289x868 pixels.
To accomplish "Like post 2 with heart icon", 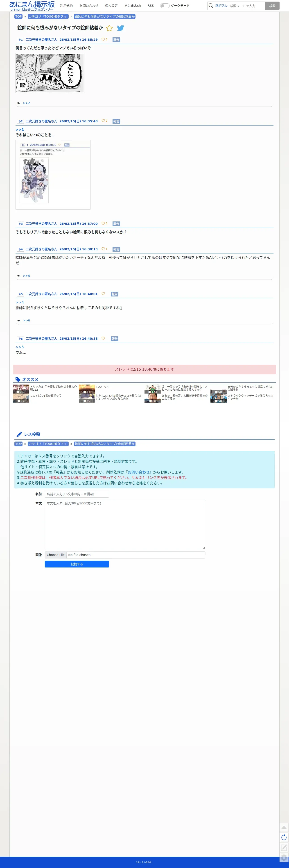I will pos(103,121).
